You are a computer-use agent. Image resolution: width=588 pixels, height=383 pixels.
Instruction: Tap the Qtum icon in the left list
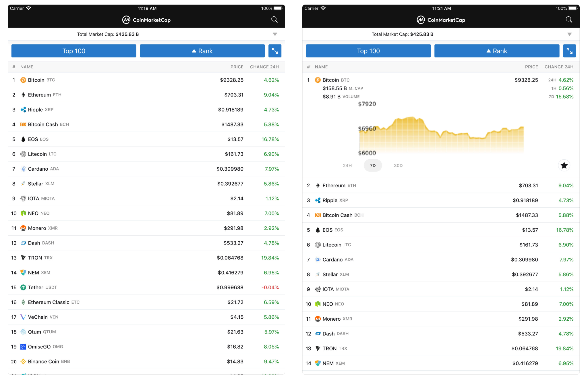(x=23, y=332)
